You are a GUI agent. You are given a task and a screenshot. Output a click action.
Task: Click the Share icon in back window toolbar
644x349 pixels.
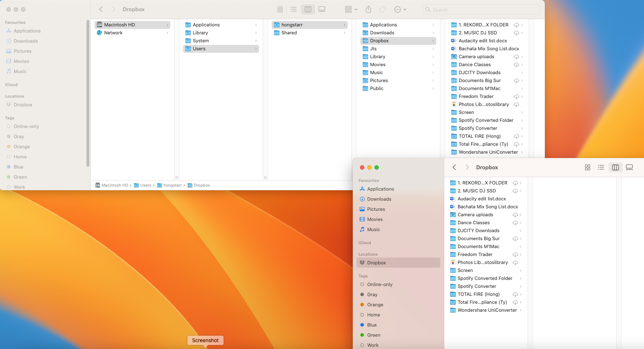(x=368, y=9)
